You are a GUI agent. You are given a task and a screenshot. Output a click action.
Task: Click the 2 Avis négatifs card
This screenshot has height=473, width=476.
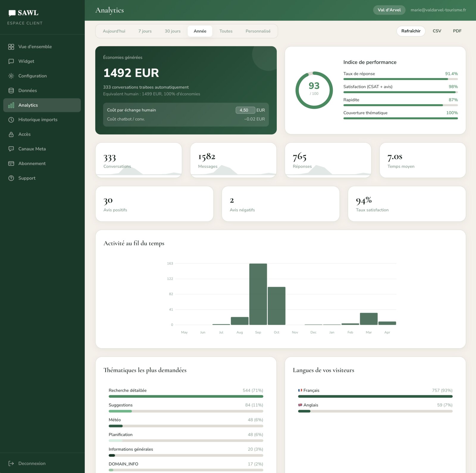pos(281,204)
